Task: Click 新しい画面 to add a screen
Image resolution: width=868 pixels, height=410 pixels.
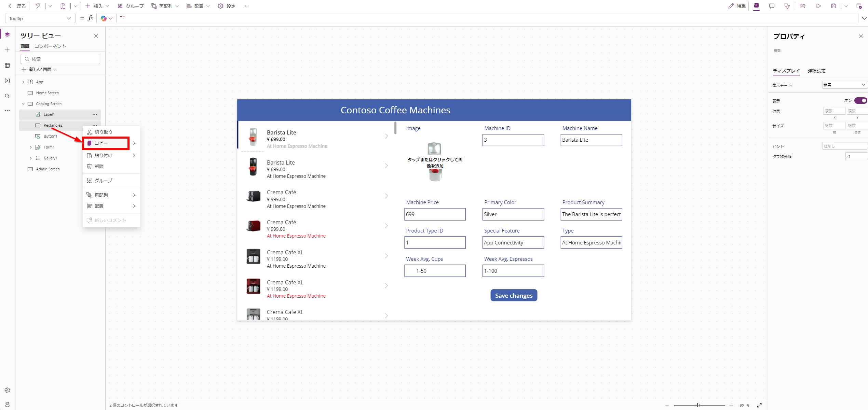Action: click(x=39, y=69)
